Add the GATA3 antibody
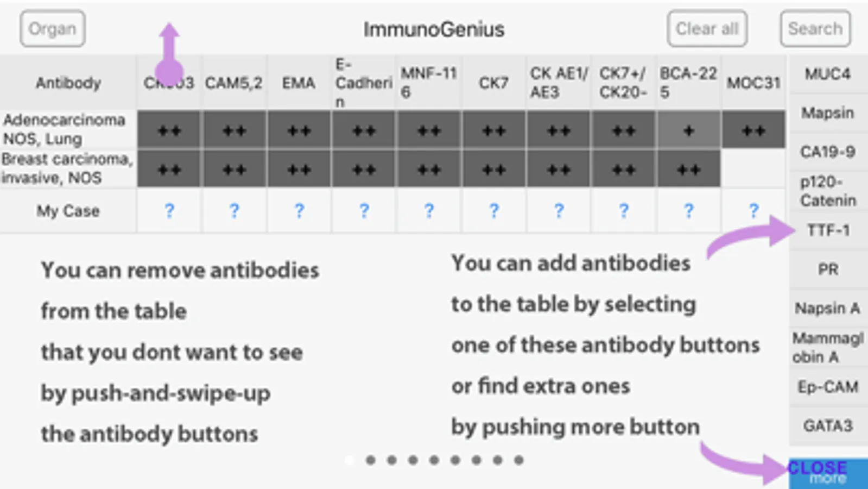Viewport: 868px width, 489px height. pyautogui.click(x=828, y=426)
